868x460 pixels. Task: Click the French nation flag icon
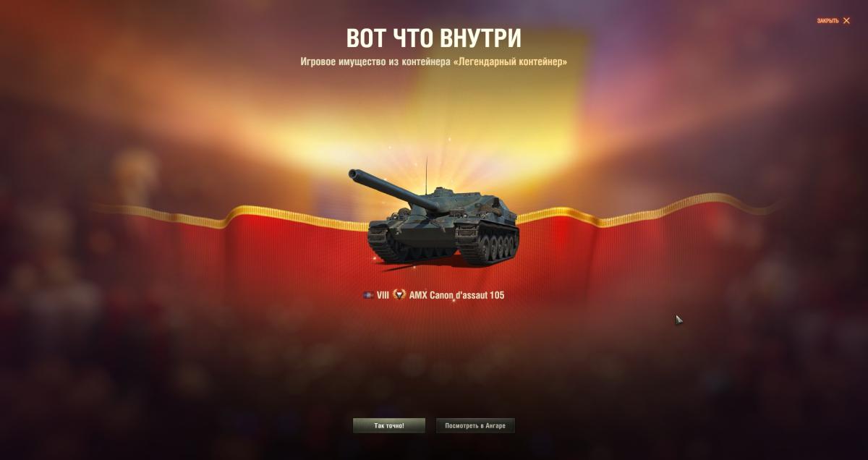368,295
